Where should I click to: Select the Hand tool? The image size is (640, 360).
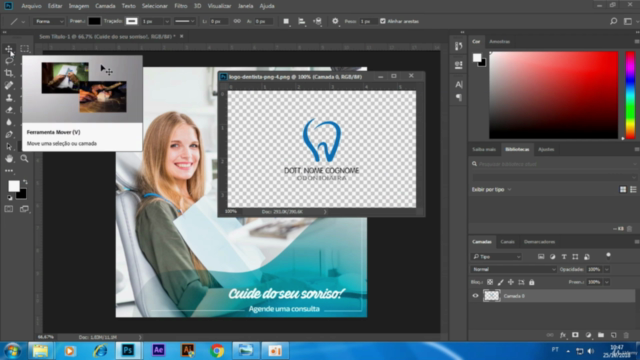9,159
